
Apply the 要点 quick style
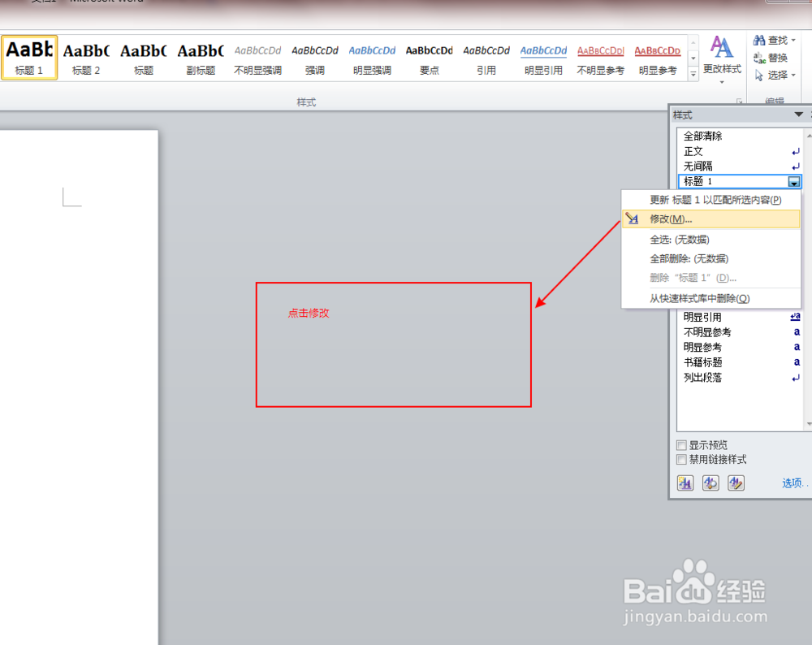[x=429, y=58]
